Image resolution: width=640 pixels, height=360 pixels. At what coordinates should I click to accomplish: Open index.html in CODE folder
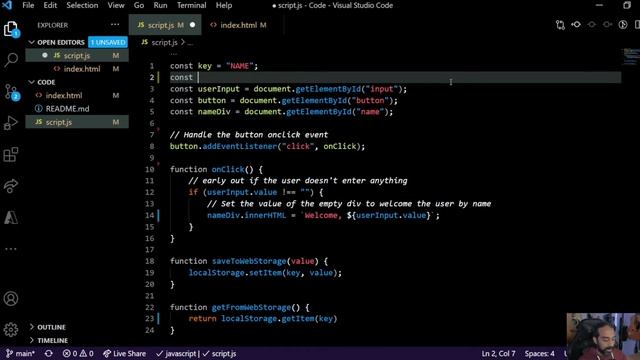77,96
